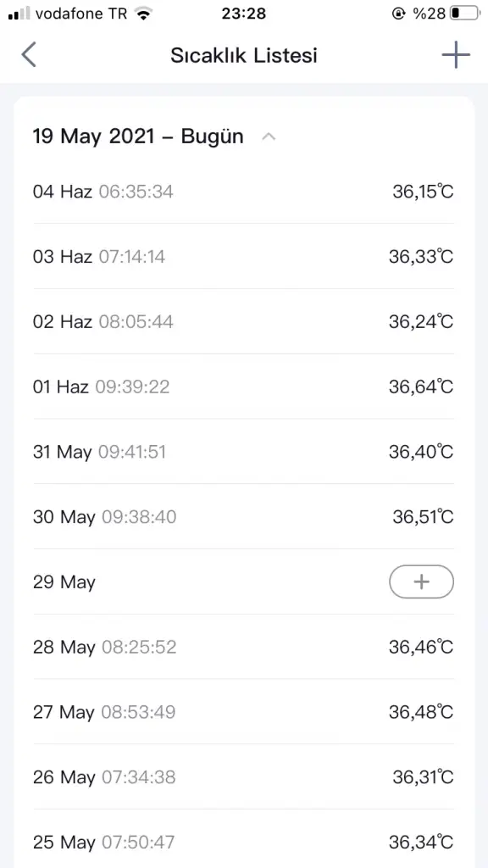Open the 04 Haz 06:35:34 entry
The width and height of the screenshot is (488, 868).
pyautogui.click(x=244, y=192)
